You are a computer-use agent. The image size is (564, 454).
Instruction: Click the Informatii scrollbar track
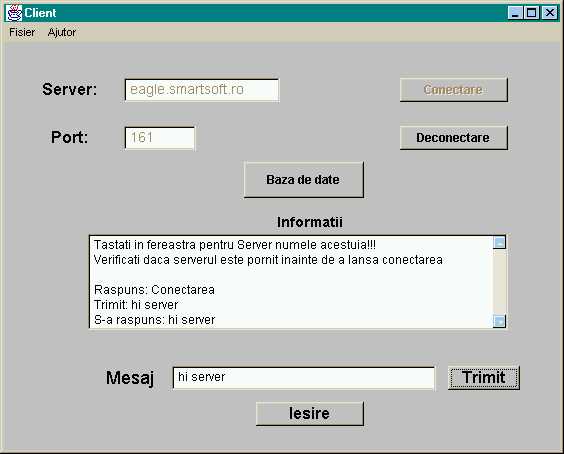click(x=499, y=282)
